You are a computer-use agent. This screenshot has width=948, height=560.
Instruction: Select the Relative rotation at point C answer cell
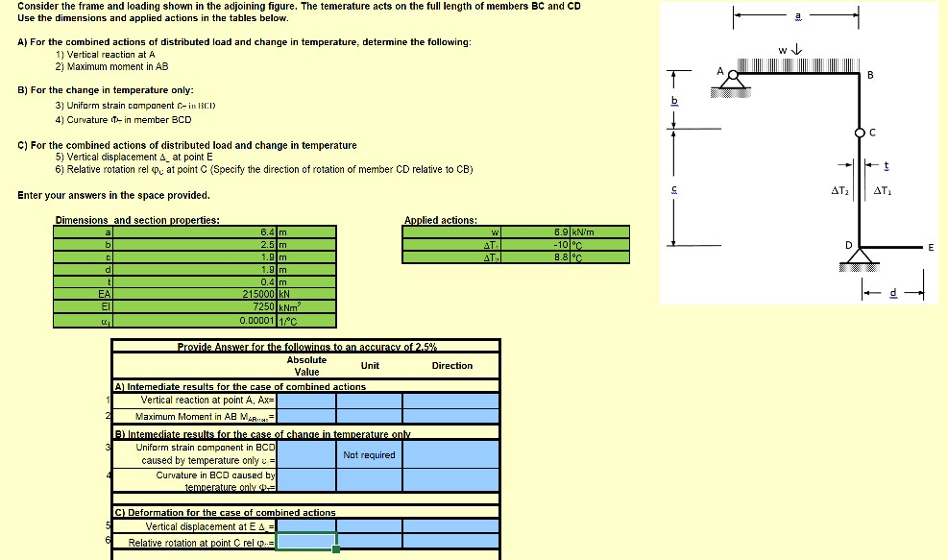coord(305,541)
